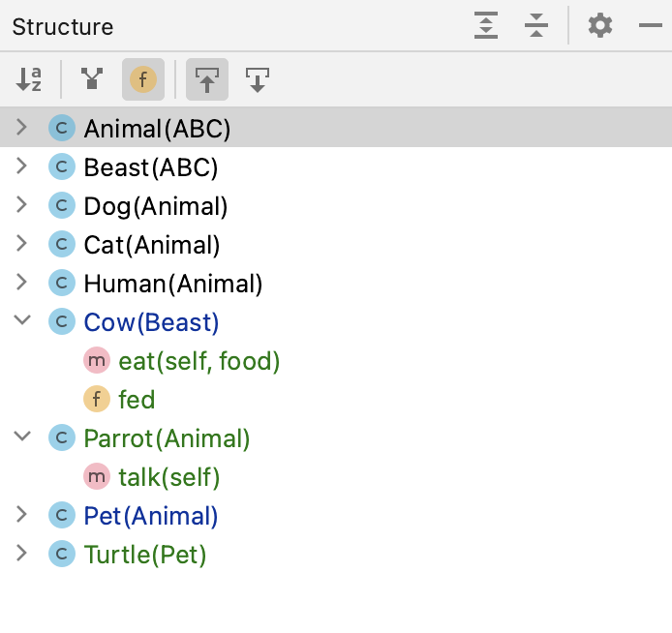Select the Animal(ABC) row text
The width and height of the screenshot is (672, 633).
[x=157, y=129]
